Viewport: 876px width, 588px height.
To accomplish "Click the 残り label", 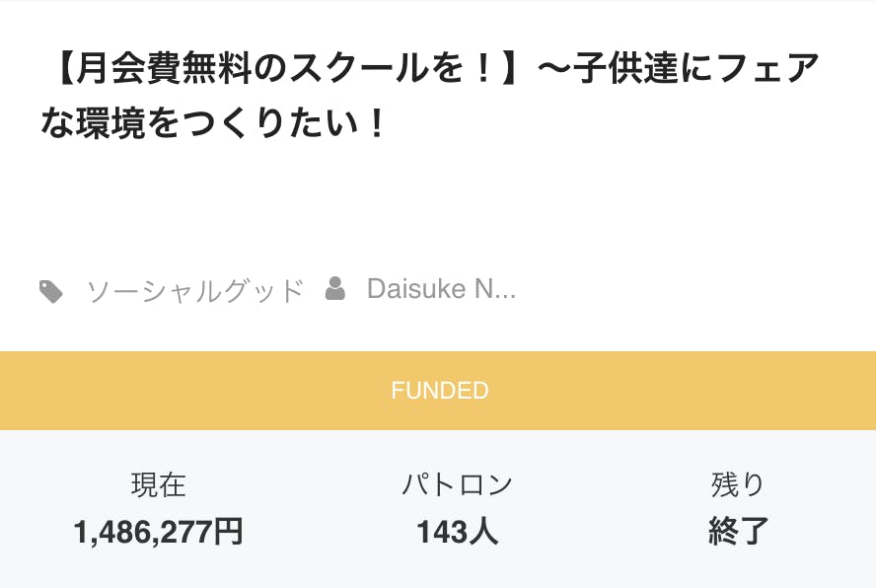I will tap(738, 484).
